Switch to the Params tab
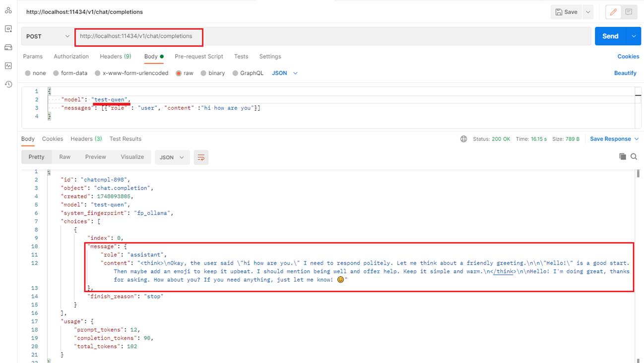Screen dimensions: 644x363 [33, 57]
